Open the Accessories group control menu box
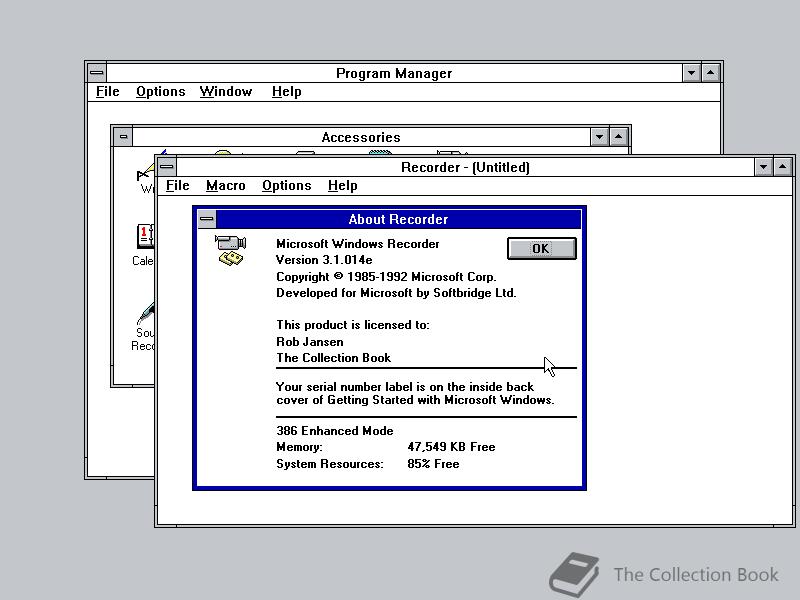The image size is (800, 600). click(123, 137)
